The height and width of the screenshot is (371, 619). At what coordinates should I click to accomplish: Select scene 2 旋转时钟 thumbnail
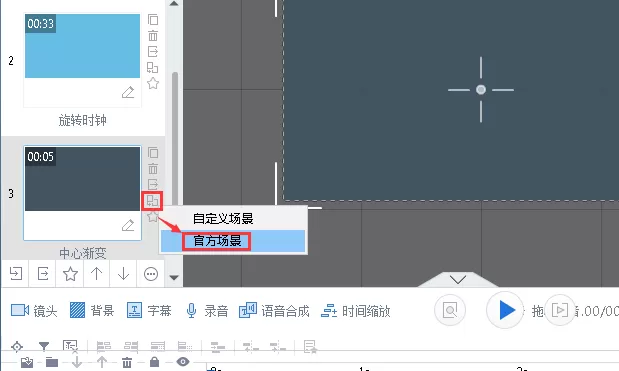83,46
